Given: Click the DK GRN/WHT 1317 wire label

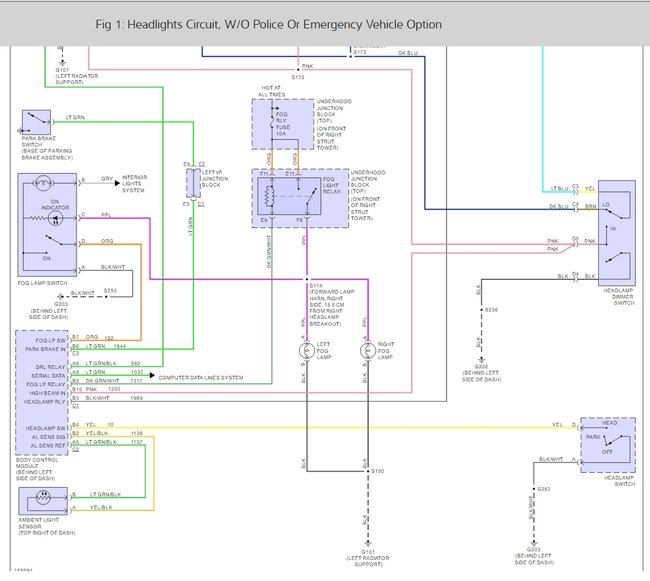Looking at the screenshot, I should (114, 380).
